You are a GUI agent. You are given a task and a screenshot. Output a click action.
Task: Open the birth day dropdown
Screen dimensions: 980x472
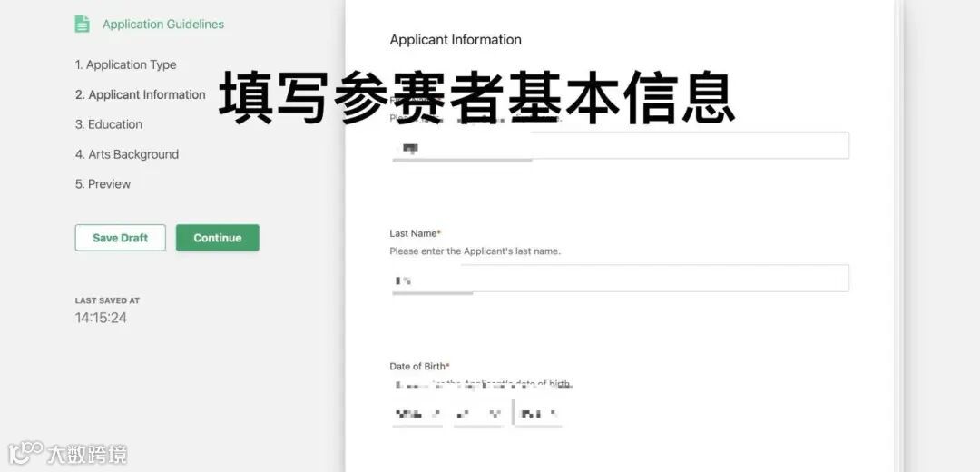pyautogui.click(x=479, y=414)
